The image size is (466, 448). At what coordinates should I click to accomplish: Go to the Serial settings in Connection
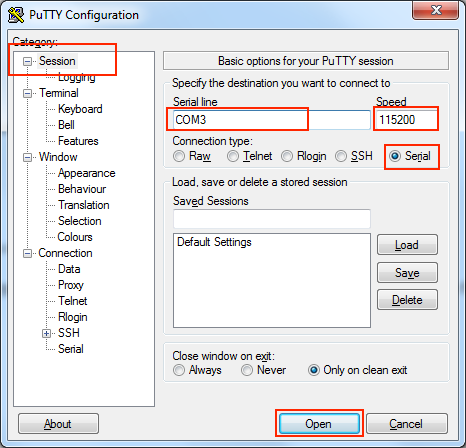(x=71, y=349)
